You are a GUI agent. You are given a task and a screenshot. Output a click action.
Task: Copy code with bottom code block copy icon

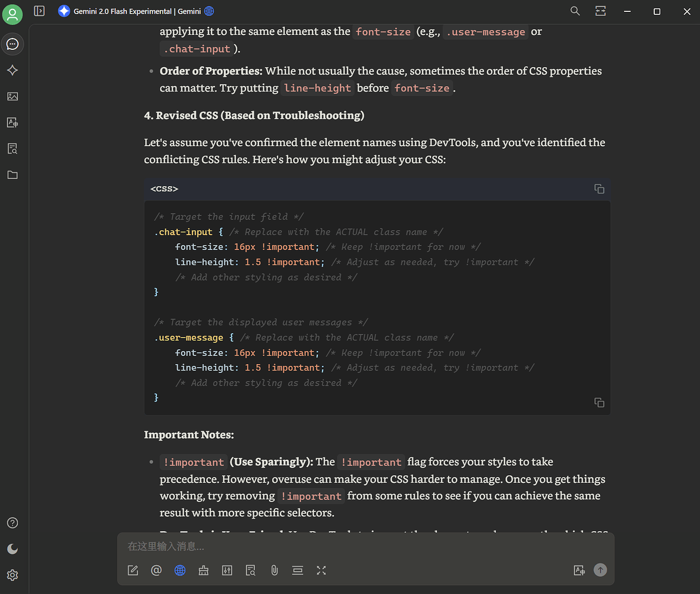(599, 403)
